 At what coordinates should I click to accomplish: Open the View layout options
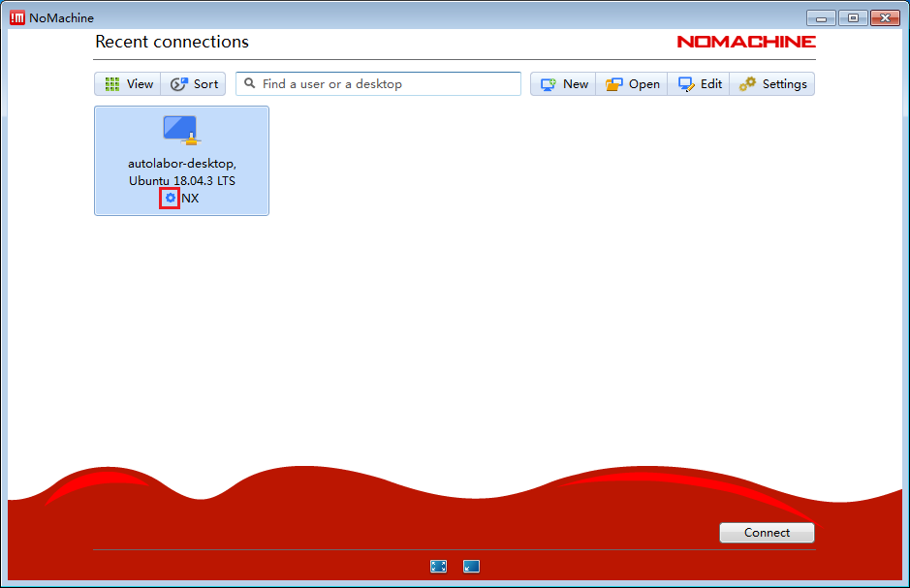click(128, 84)
